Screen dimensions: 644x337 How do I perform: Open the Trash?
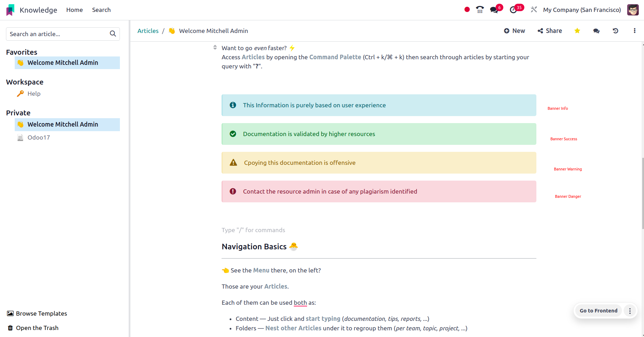33,328
